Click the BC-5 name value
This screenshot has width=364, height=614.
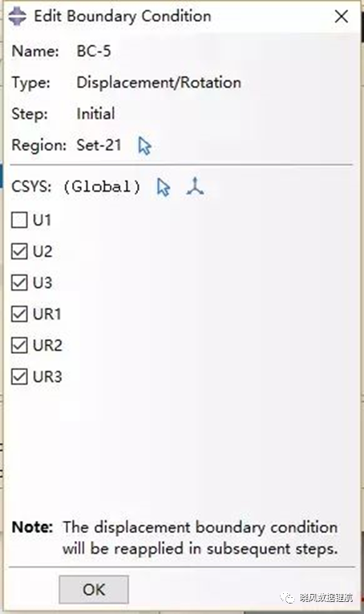pos(94,51)
